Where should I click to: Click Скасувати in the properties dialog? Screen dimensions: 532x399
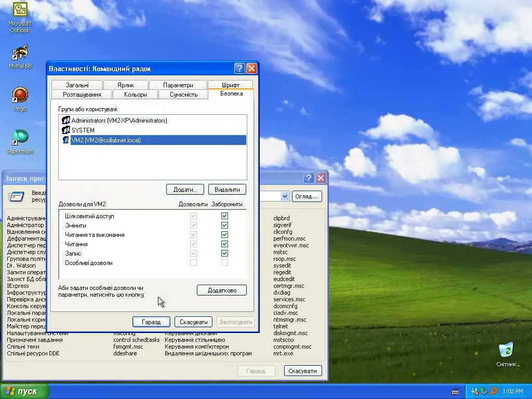tap(193, 322)
